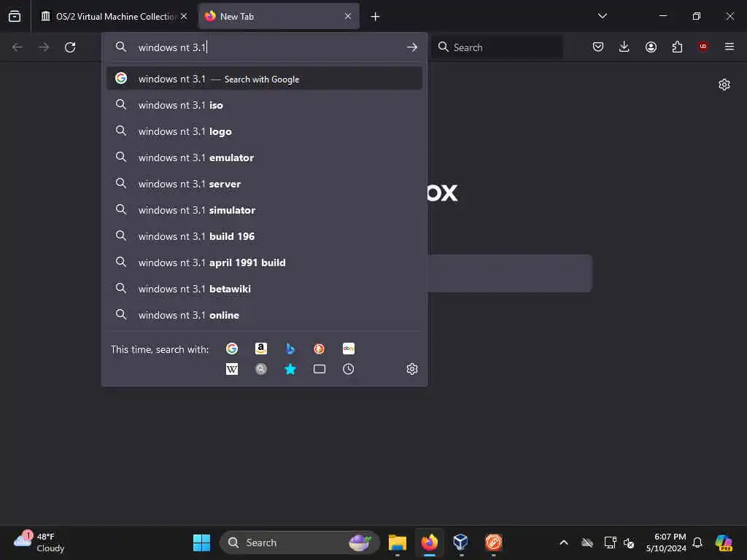Open the Firefox taskbar icon
This screenshot has width=747, height=560.
click(x=429, y=542)
